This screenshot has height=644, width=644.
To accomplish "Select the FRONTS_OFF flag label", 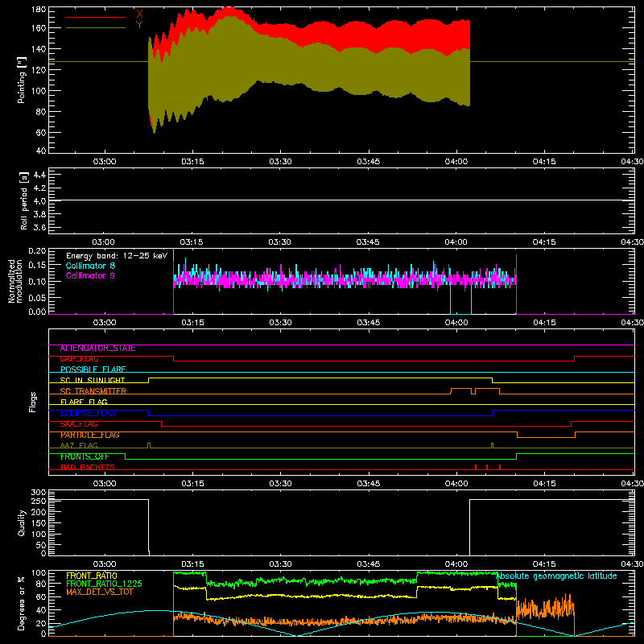I will (85, 456).
